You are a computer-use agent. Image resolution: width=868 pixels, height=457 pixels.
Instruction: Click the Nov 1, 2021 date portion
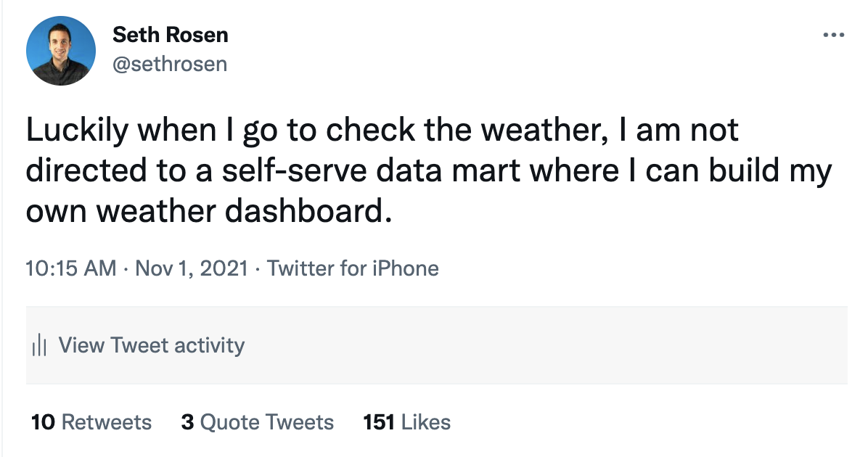point(191,268)
